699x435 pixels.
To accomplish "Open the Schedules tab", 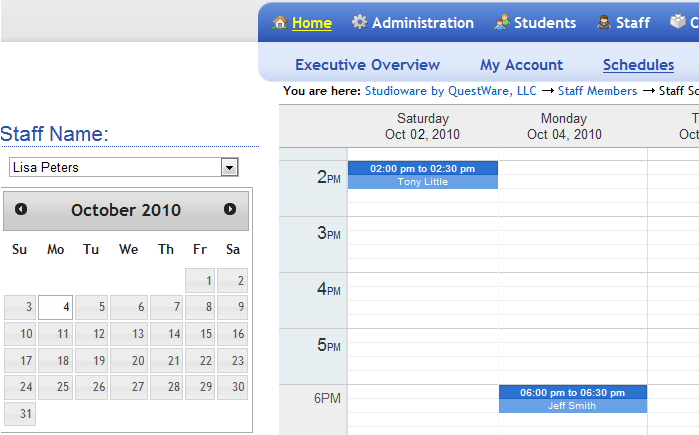I will tap(638, 65).
